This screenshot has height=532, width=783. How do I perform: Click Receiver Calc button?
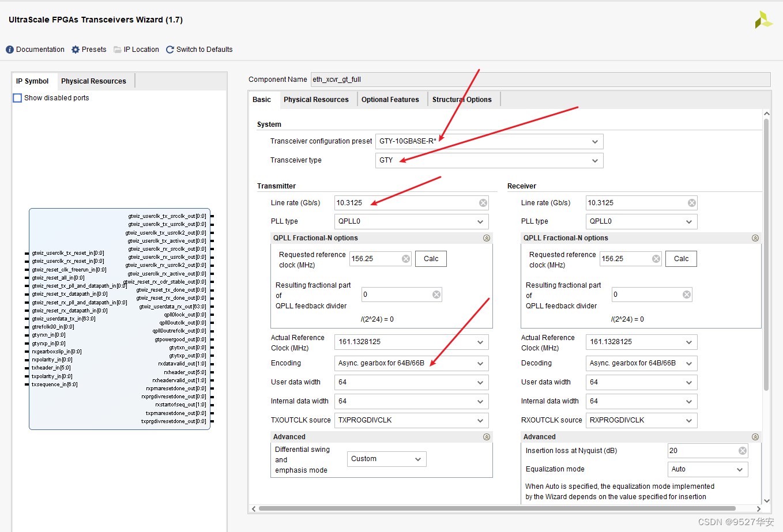[682, 259]
